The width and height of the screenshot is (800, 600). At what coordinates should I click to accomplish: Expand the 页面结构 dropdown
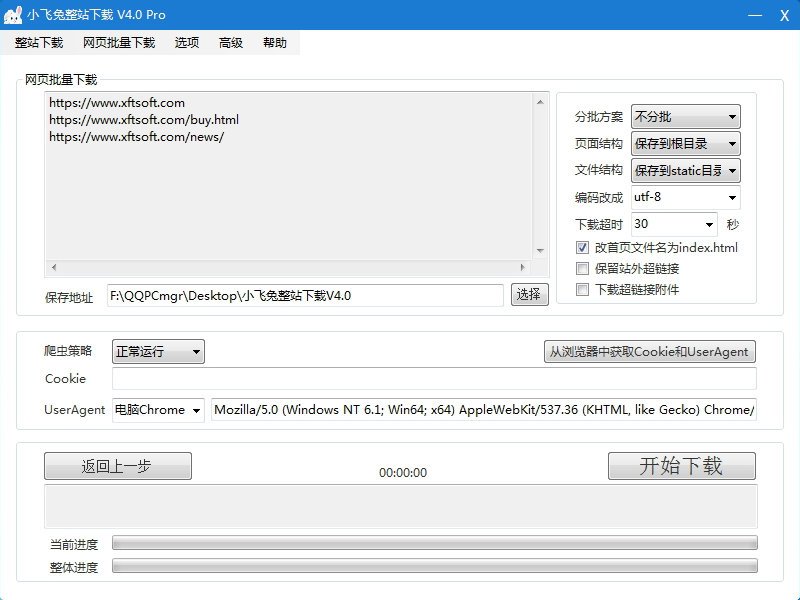tap(685, 144)
